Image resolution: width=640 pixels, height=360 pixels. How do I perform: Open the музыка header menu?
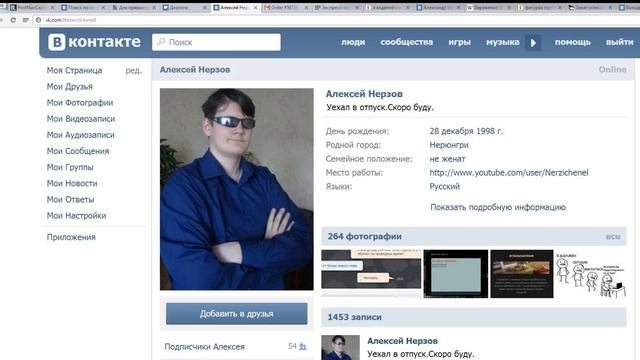tap(502, 42)
